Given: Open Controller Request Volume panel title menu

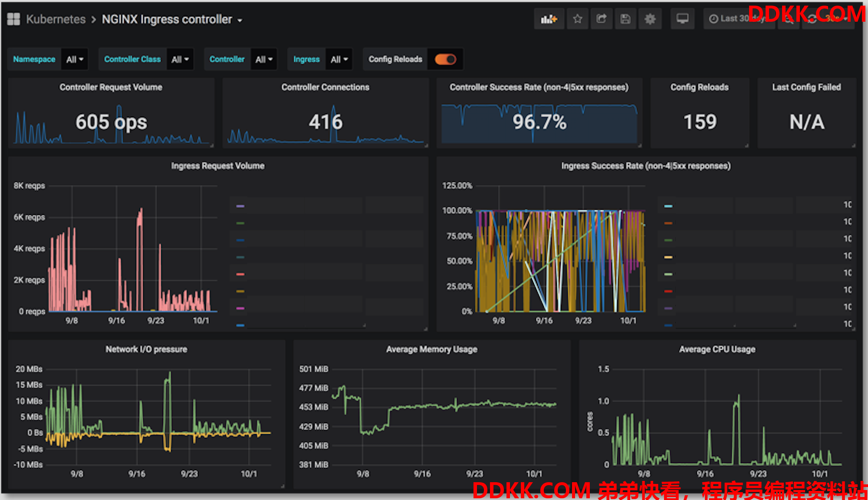Looking at the screenshot, I should (x=111, y=87).
